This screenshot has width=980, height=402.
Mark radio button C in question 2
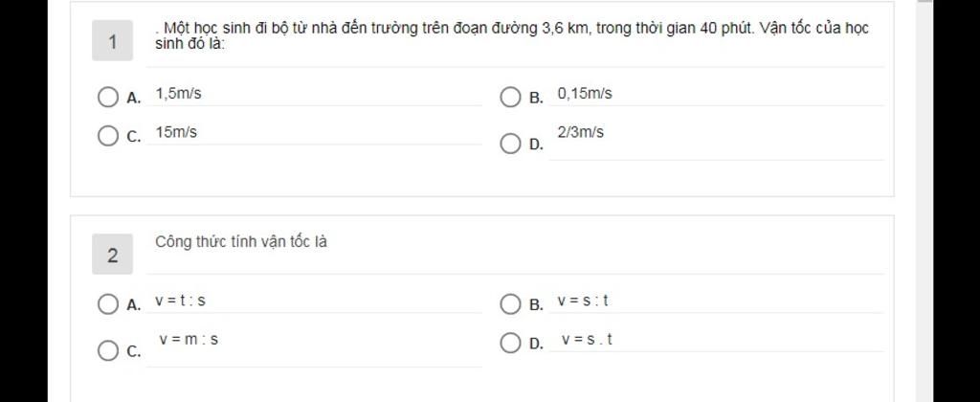click(x=108, y=350)
